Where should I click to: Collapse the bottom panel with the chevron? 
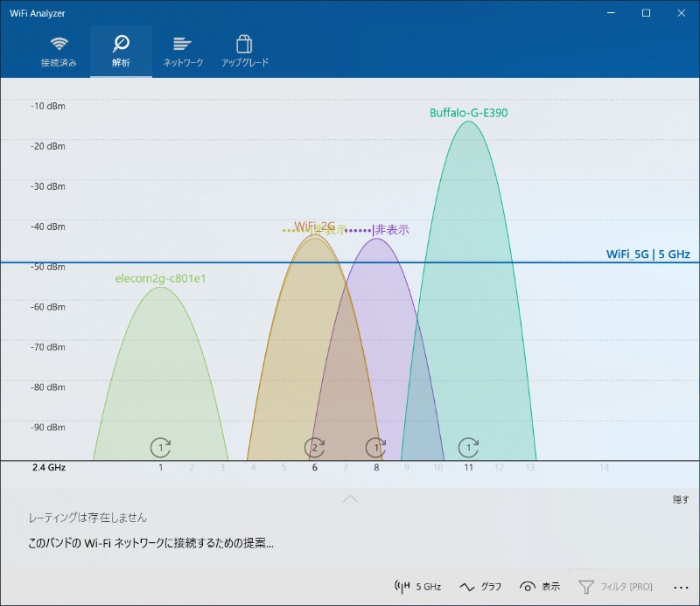click(x=350, y=497)
